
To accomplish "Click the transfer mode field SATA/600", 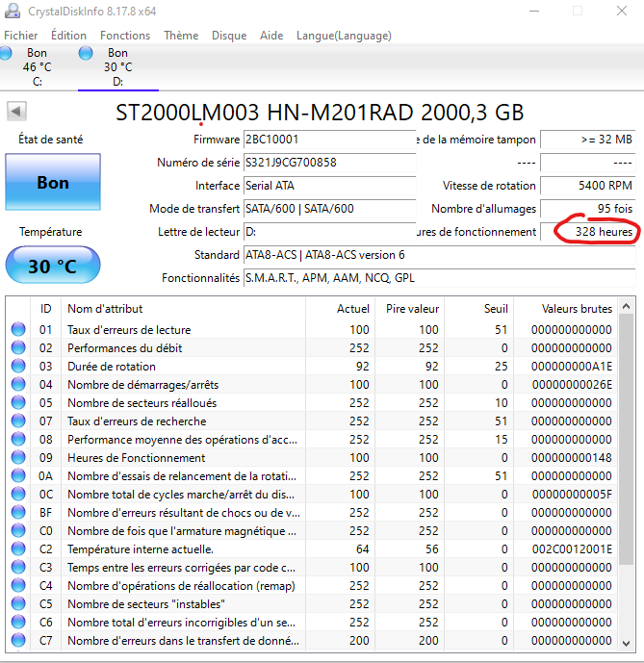I will point(329,209).
